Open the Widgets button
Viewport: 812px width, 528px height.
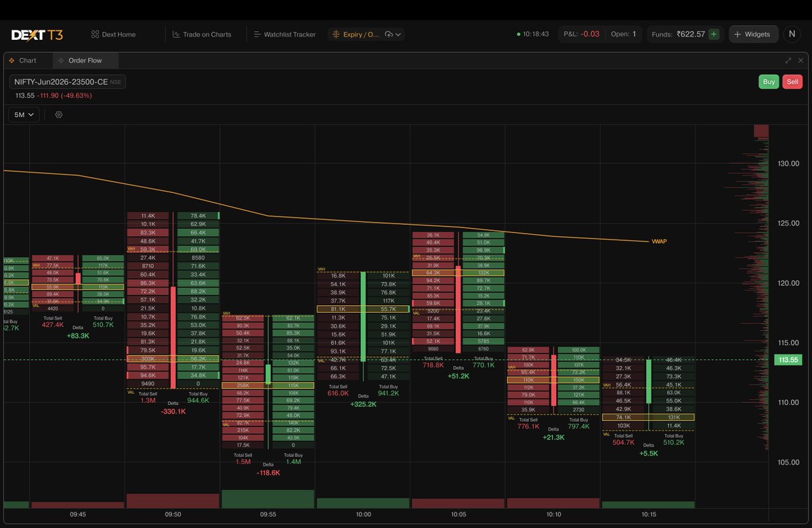click(754, 34)
